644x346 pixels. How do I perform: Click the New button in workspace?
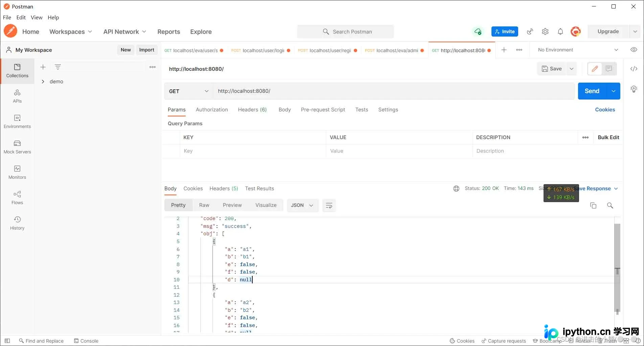(x=126, y=50)
